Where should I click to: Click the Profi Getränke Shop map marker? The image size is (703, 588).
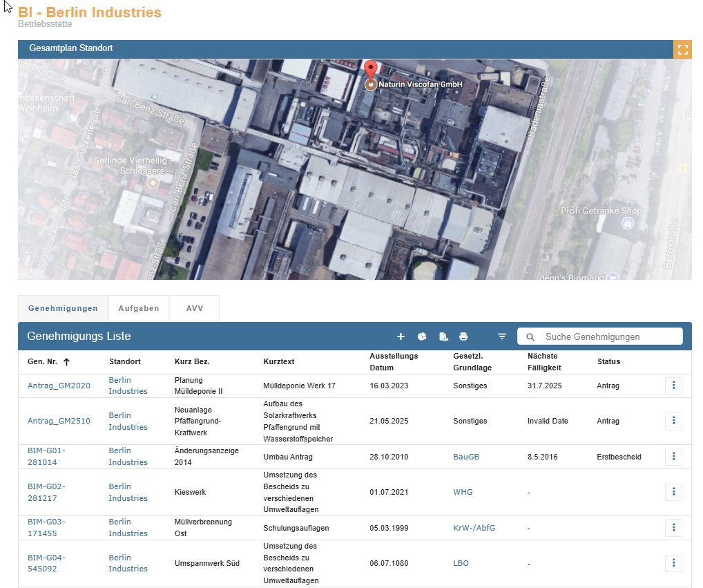(628, 223)
